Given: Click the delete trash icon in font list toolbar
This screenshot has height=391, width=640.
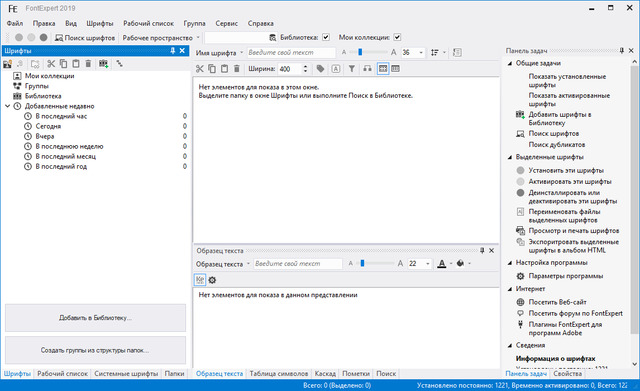Looking at the screenshot, I should [x=237, y=69].
